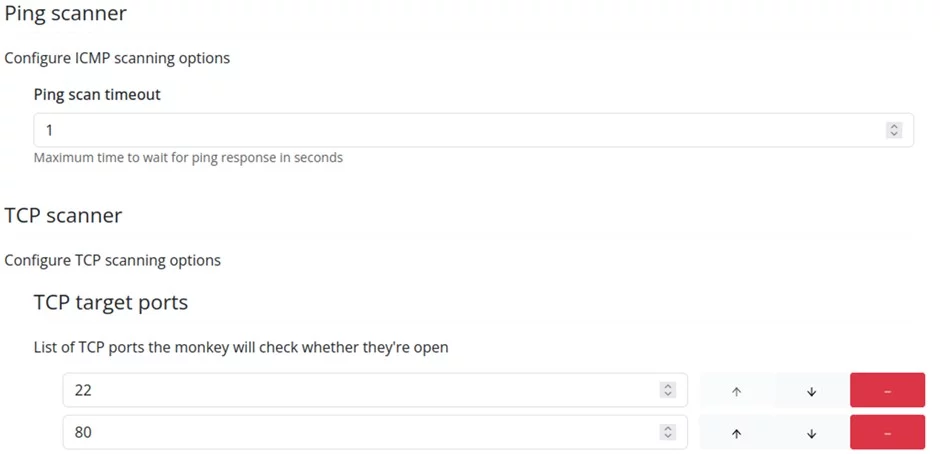Remove port 22 with the red minus button
Viewport: 940px width, 454px height.
tap(887, 391)
